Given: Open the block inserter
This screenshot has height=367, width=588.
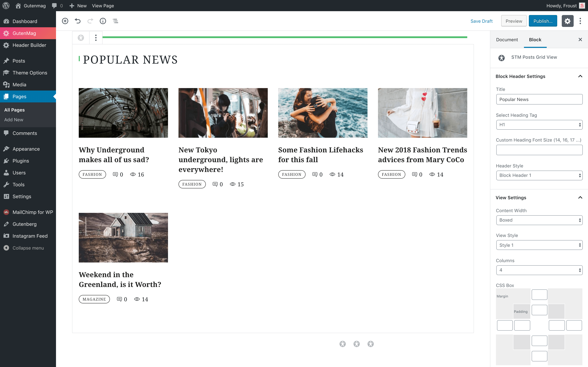Looking at the screenshot, I should click(65, 21).
